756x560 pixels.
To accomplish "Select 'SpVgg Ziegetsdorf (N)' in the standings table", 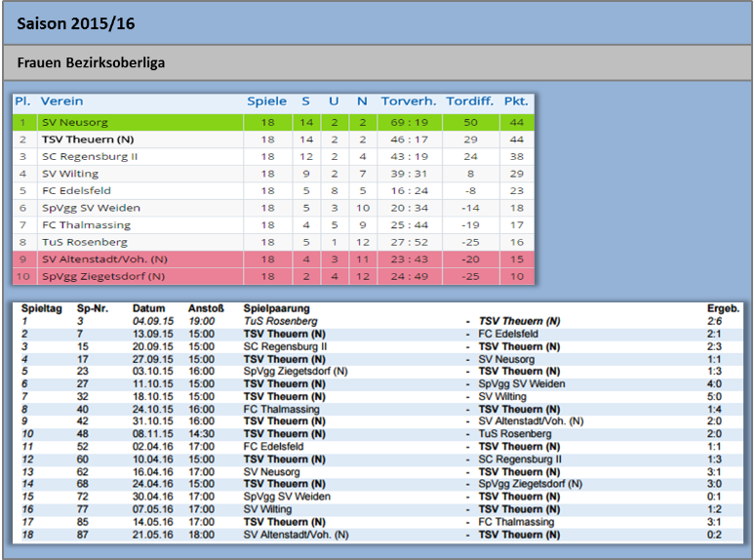I will [x=103, y=276].
